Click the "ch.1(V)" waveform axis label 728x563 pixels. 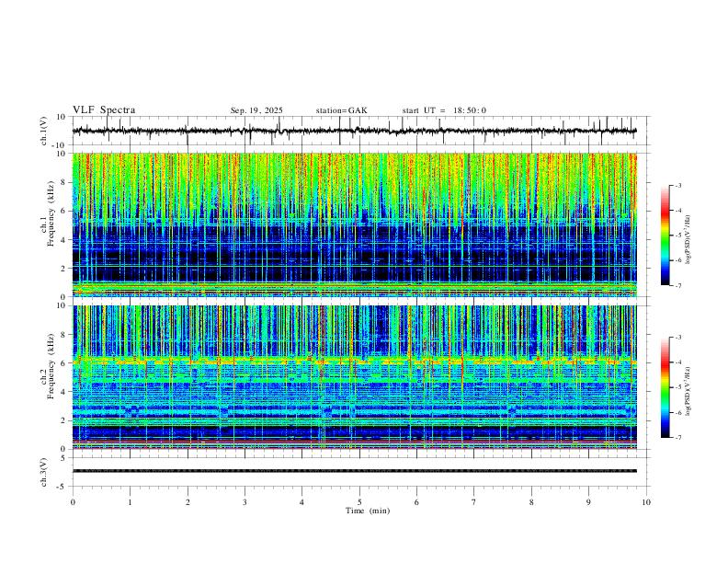(44, 131)
